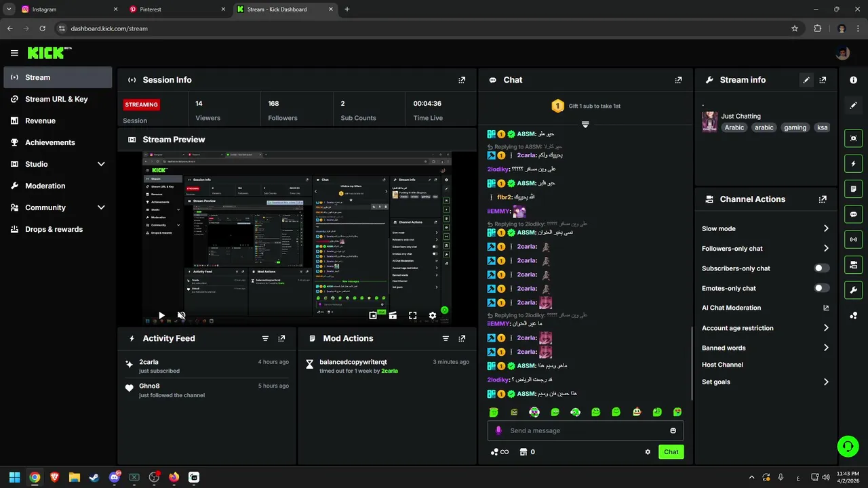Image resolution: width=868 pixels, height=488 pixels.
Task: Open the info icon in right rail
Action: [x=853, y=80]
